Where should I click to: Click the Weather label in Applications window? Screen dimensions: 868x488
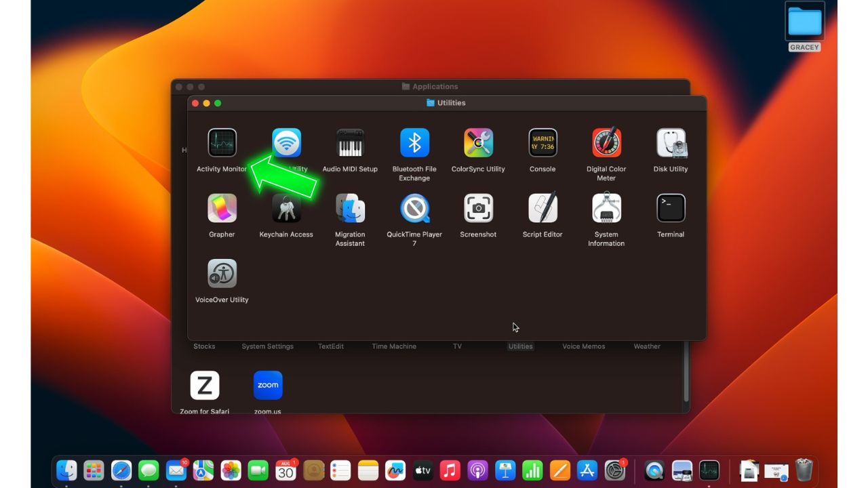pos(647,346)
